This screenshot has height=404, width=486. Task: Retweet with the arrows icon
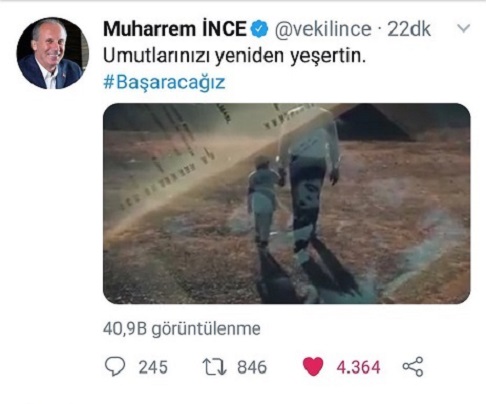tap(215, 367)
